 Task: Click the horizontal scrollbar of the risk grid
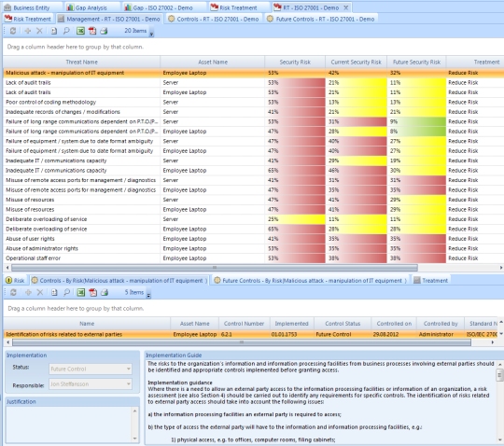(x=215, y=268)
